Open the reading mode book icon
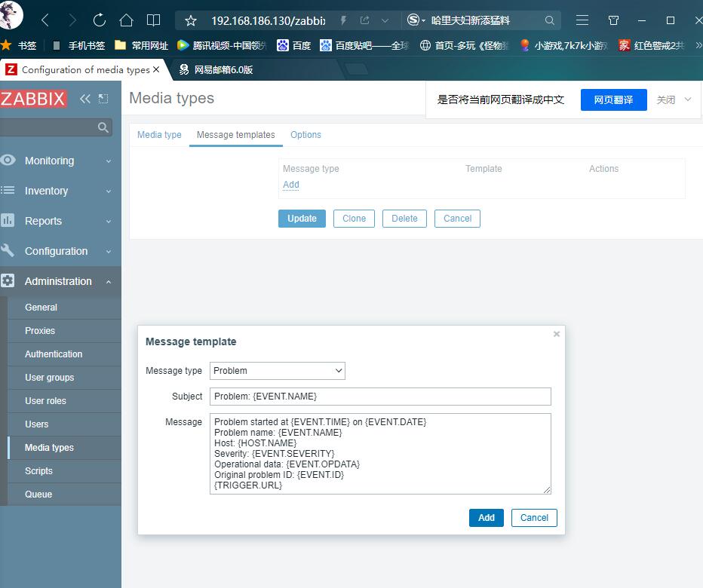Image resolution: width=703 pixels, height=588 pixels. click(153, 20)
